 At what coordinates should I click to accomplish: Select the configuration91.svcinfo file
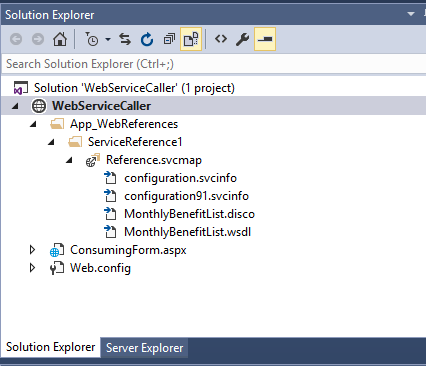coord(186,196)
